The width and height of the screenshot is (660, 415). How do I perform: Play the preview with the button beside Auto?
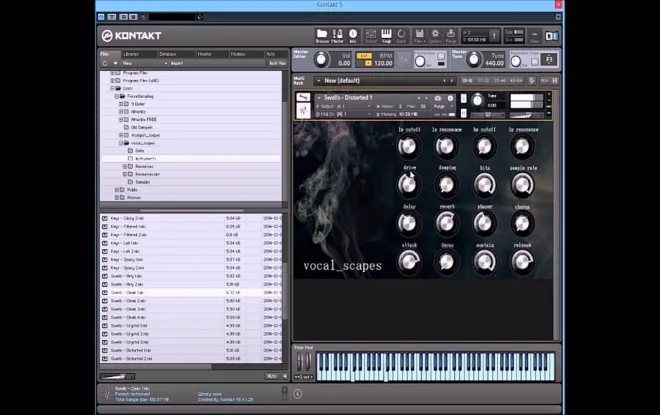(285, 376)
